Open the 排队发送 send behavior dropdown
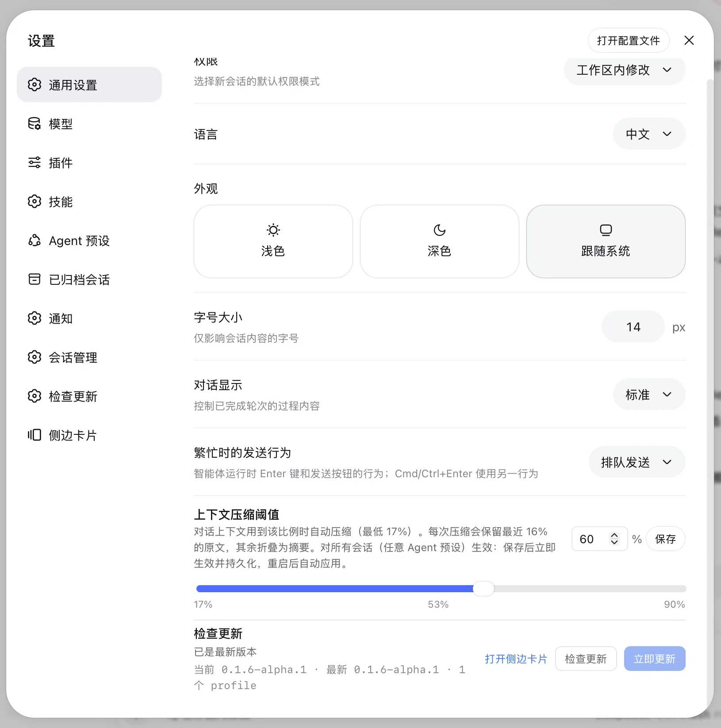This screenshot has width=721, height=728. click(637, 462)
